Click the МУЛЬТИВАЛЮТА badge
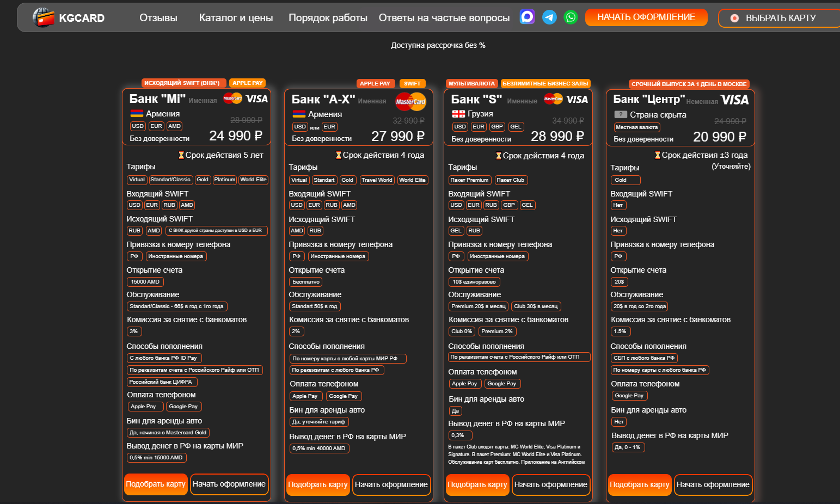 pyautogui.click(x=471, y=84)
